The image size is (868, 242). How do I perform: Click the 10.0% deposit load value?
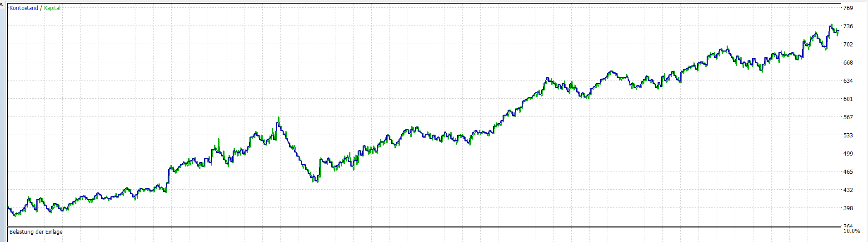[852, 232]
